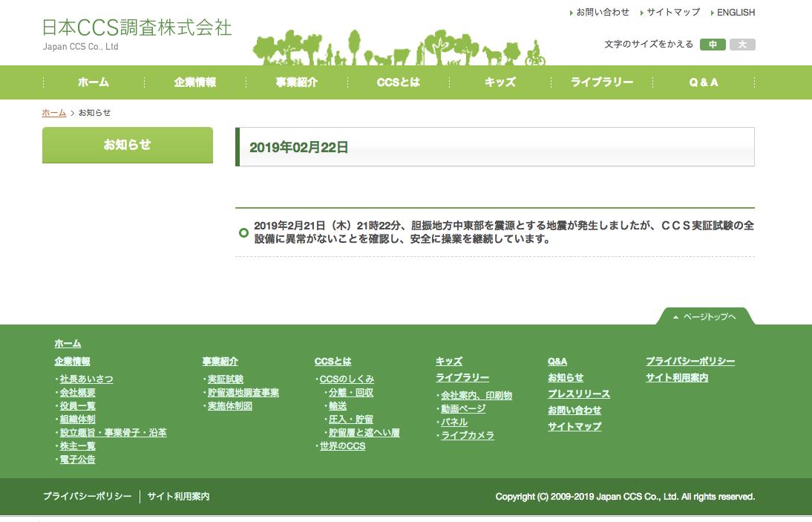Viewport: 812px width, 522px height.
Task: Open お問い合わせ in the top header
Action: pyautogui.click(x=603, y=12)
